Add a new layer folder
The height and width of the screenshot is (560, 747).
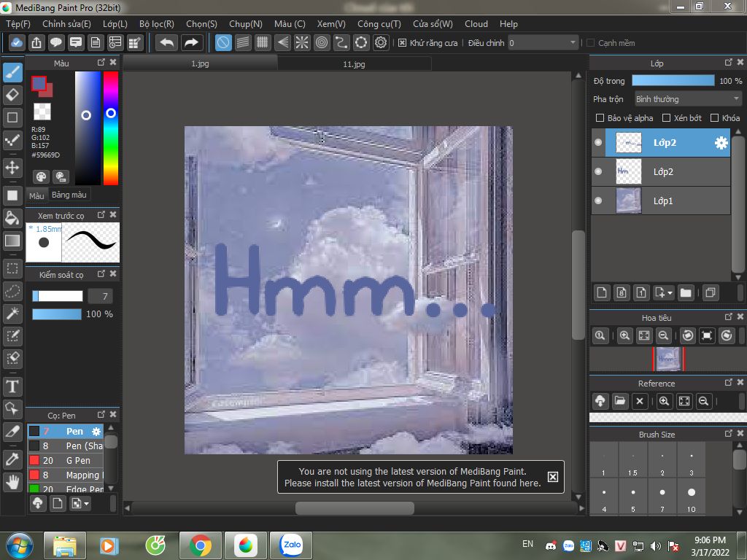click(x=686, y=292)
